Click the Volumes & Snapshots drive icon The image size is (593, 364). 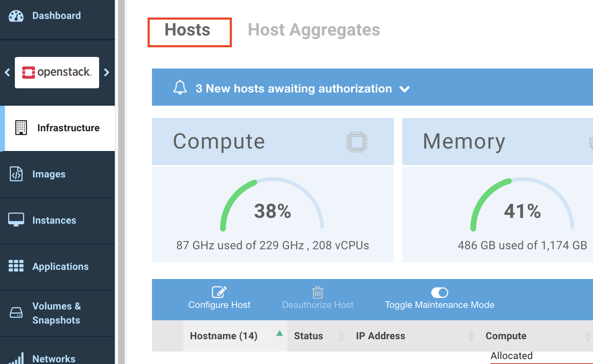16,313
